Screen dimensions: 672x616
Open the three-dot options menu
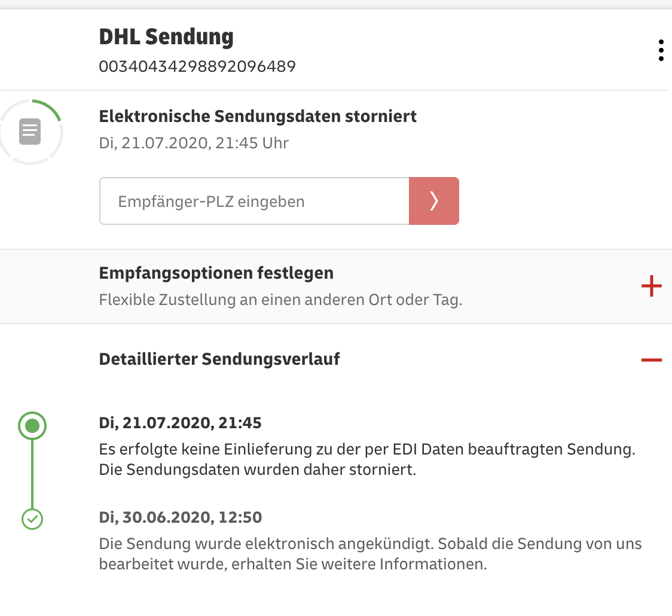click(661, 51)
